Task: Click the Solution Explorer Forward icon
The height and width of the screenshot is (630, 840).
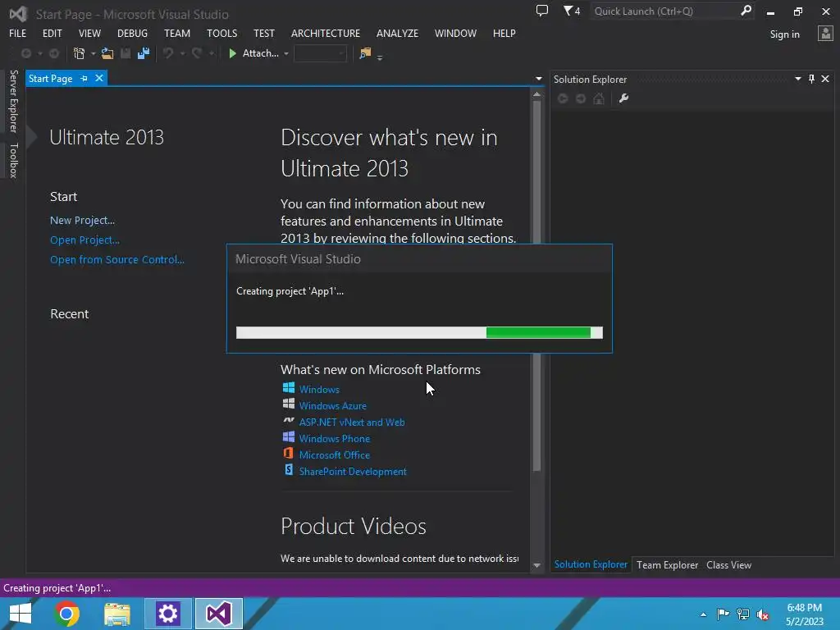Action: tap(581, 98)
